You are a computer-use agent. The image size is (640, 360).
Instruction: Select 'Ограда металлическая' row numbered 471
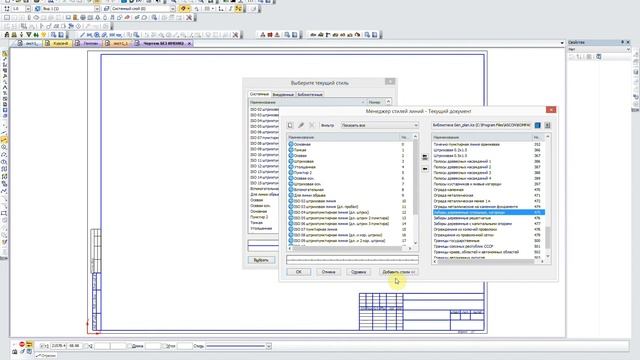point(453,196)
